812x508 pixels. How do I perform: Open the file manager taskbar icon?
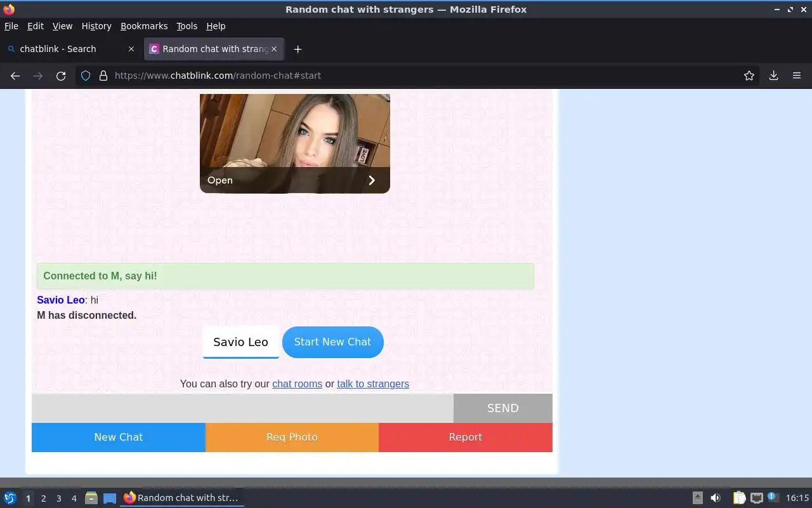click(x=91, y=498)
